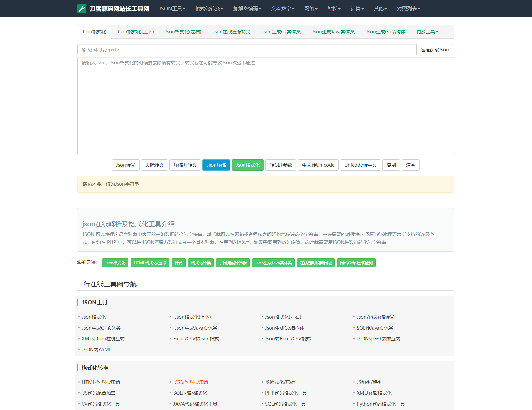Open the 对照列表 menu
Viewport: 532px width, 410px height.
click(x=409, y=9)
